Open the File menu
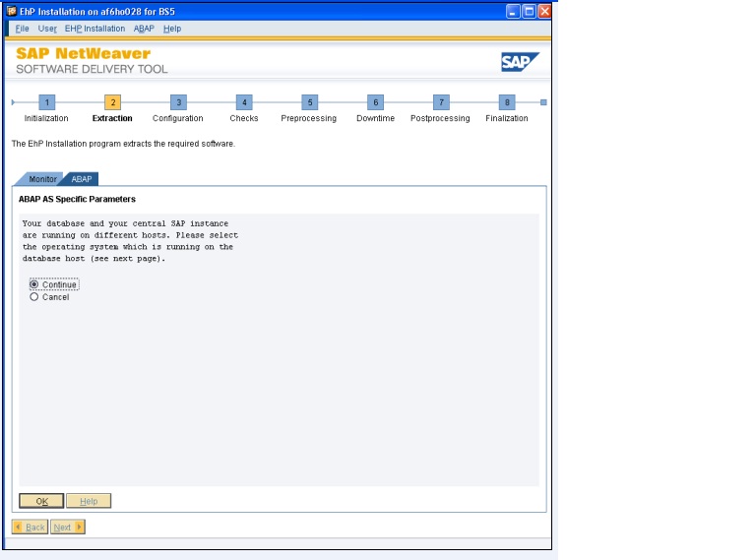The width and height of the screenshot is (756, 560). click(23, 29)
